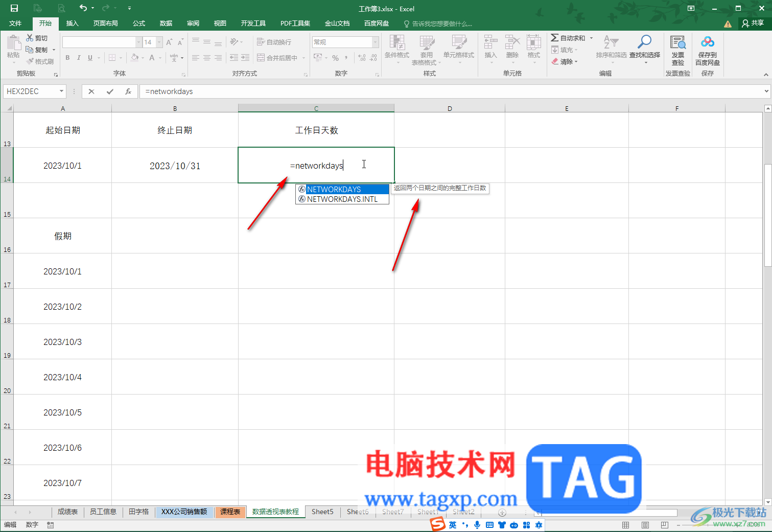Click the increase decimal icon

(362, 58)
